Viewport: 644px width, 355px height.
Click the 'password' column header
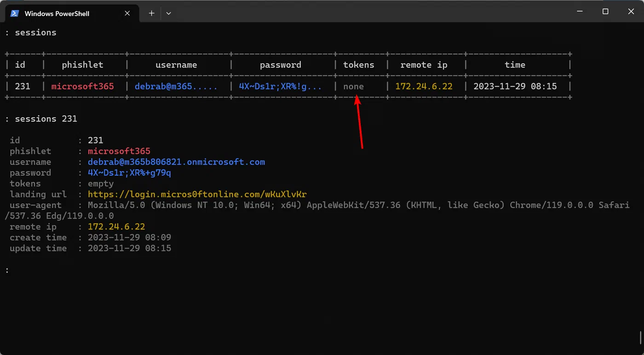281,65
